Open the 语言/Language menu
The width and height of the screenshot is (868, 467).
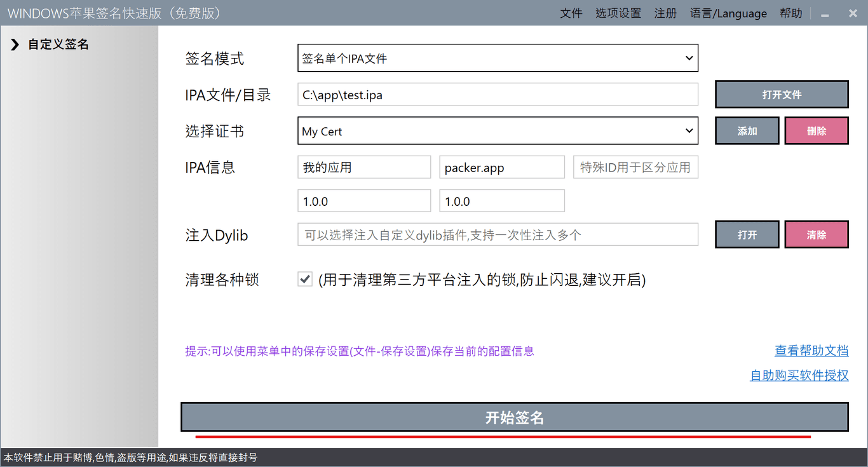[x=728, y=13]
